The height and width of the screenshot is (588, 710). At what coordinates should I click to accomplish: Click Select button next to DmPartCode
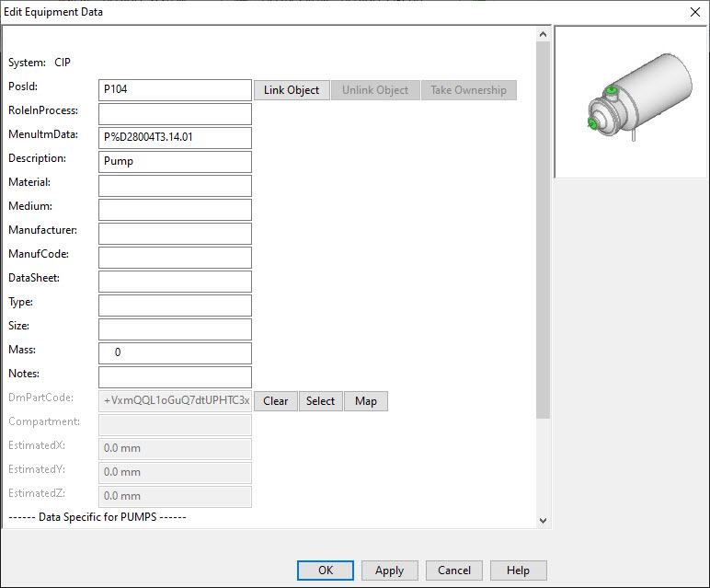320,401
